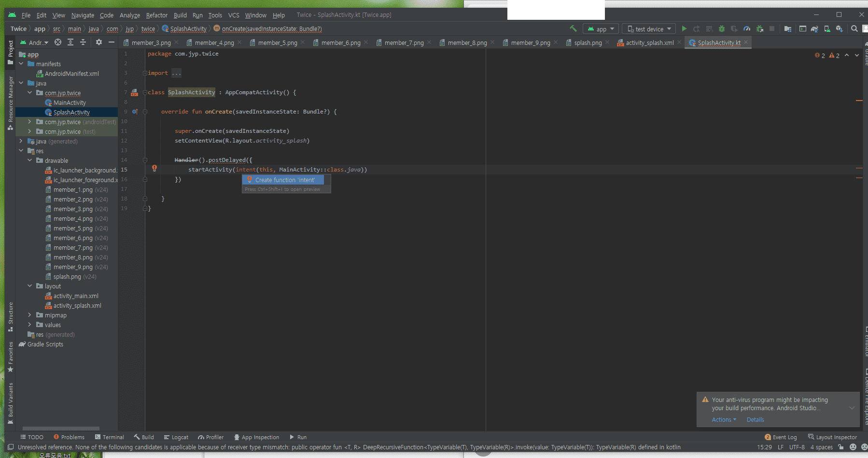
Task: Click Actions link in antivirus notification
Action: 724,419
